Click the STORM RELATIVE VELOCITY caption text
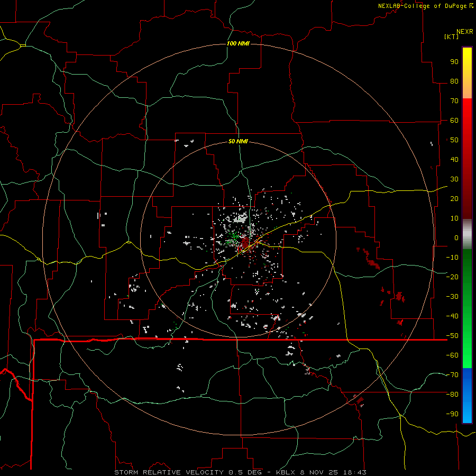The image size is (476, 476). (x=169, y=472)
